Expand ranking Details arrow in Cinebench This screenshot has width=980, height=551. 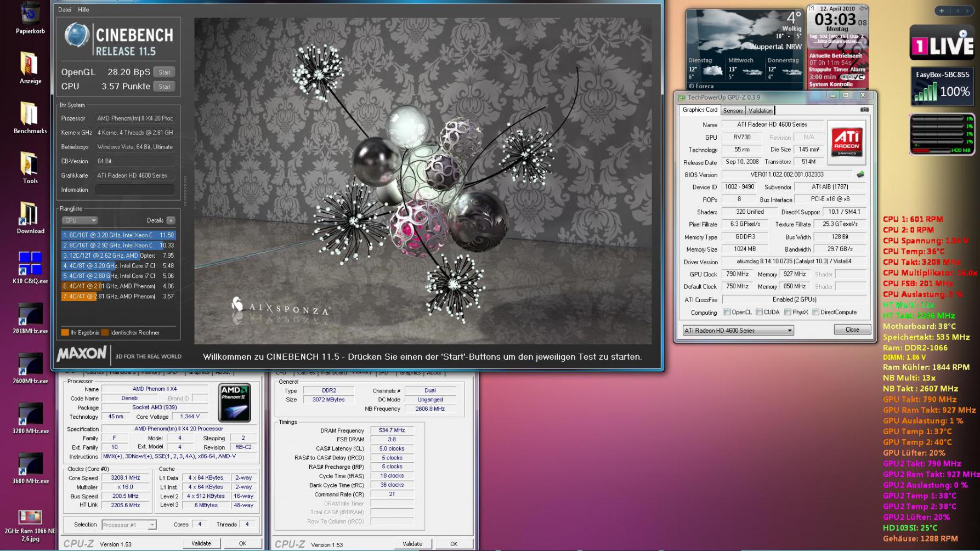click(x=171, y=220)
